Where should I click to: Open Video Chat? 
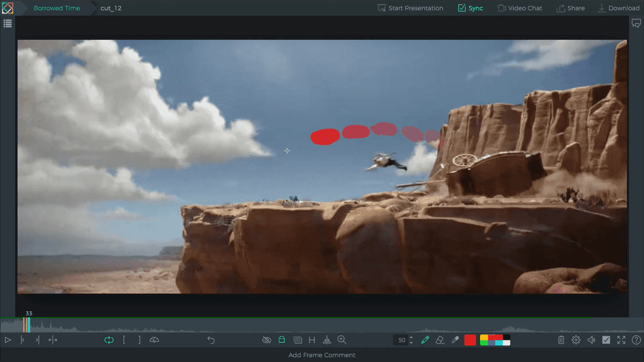519,8
